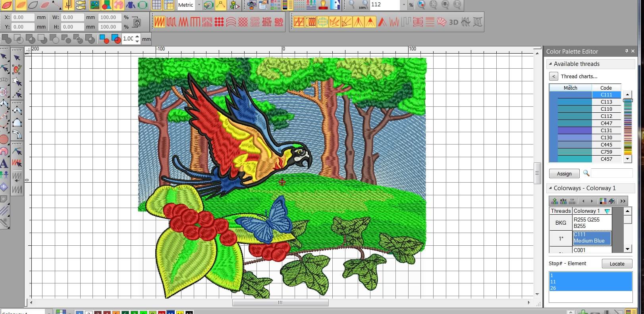The width and height of the screenshot is (644, 314).
Task: Click the magnifier search icon beside Assign
Action: coord(586,173)
